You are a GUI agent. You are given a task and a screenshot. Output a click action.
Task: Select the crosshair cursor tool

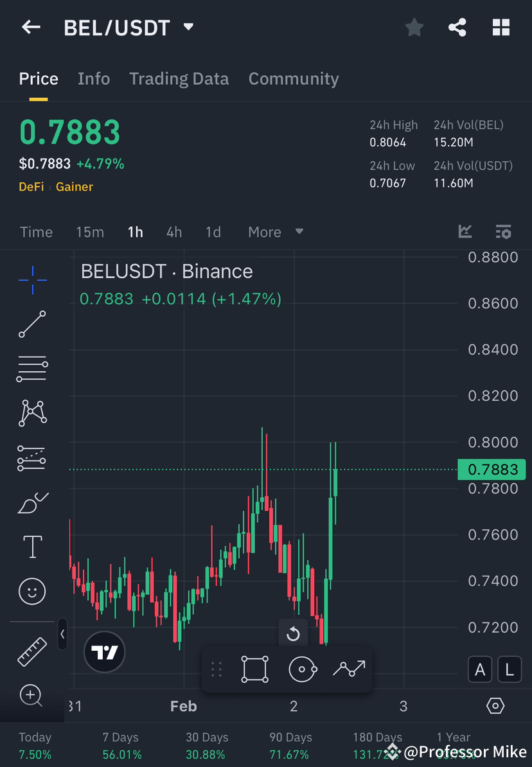(x=32, y=279)
